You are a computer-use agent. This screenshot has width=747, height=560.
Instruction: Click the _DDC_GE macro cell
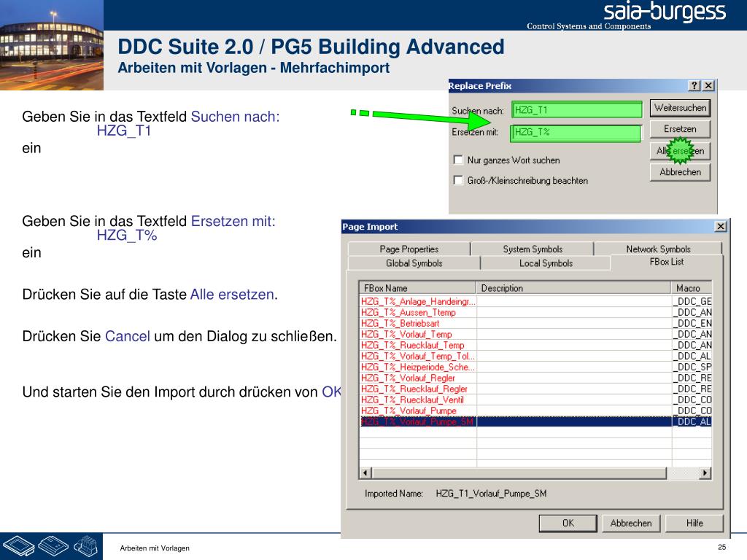[x=692, y=301]
